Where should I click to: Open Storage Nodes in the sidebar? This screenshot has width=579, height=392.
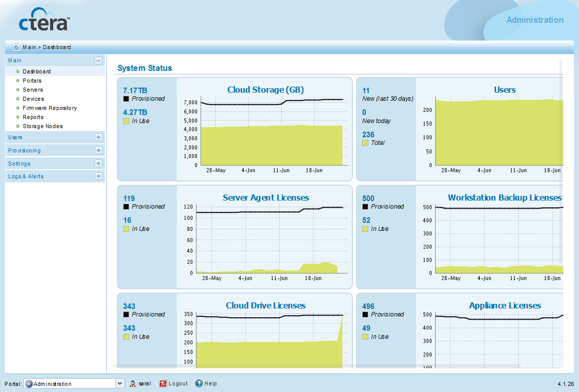tap(43, 126)
